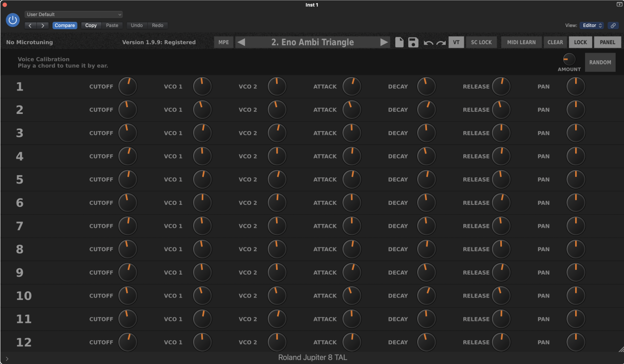The height and width of the screenshot is (364, 624).
Task: Click voice number 12 label
Action: click(x=24, y=342)
